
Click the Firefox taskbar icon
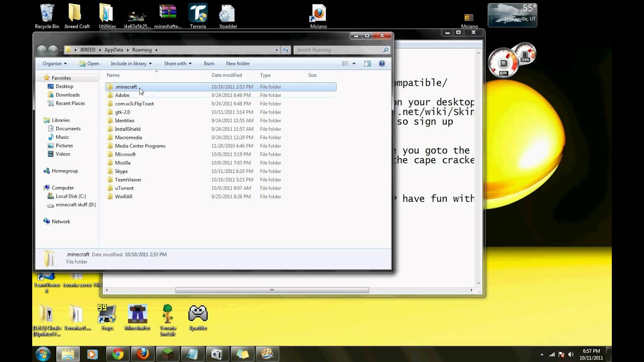tap(143, 354)
